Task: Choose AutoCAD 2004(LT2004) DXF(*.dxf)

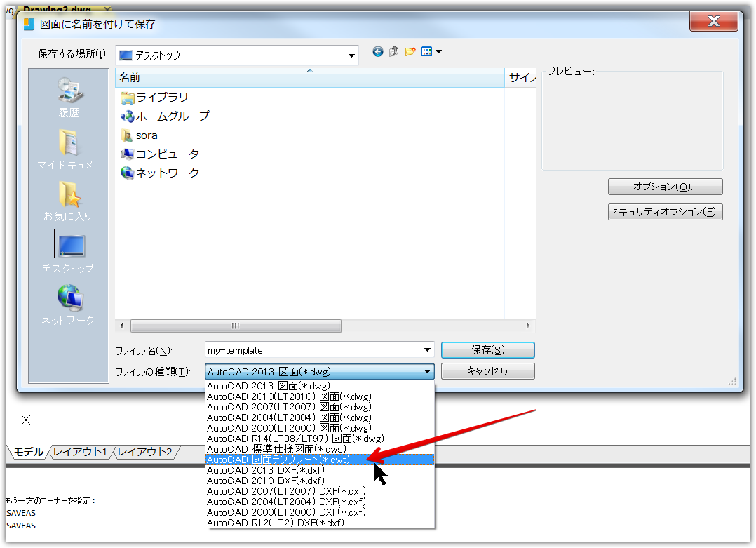Action: 320,502
